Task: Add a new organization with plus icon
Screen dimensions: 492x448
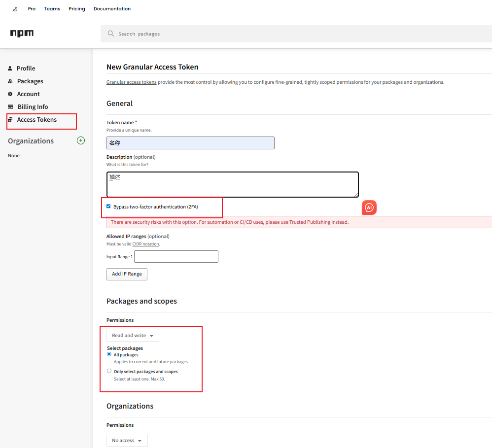Action: pyautogui.click(x=81, y=140)
